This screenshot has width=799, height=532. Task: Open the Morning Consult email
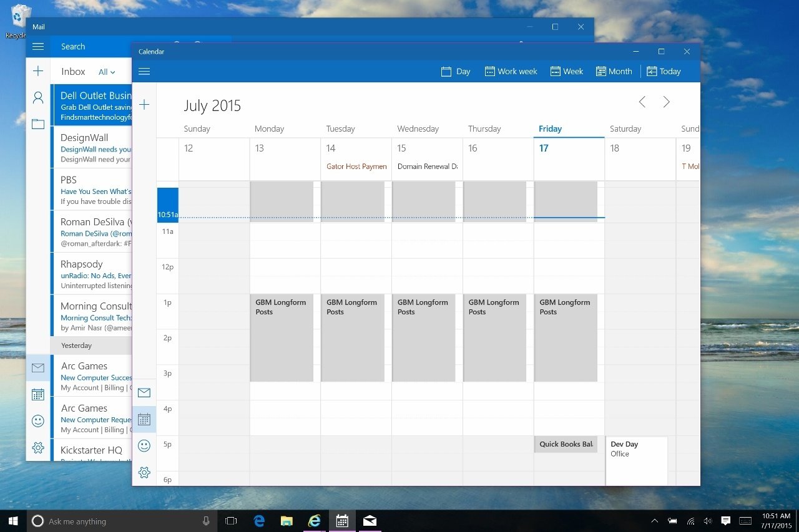click(91, 316)
